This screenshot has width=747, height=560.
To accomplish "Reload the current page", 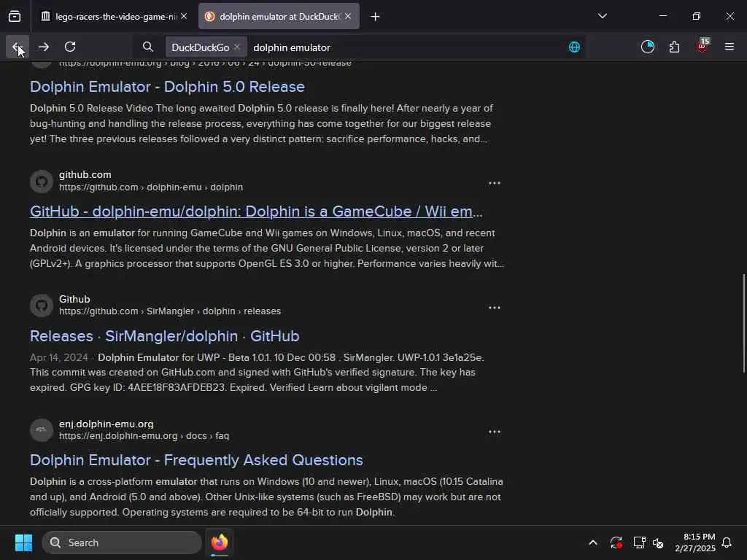I will [x=70, y=47].
